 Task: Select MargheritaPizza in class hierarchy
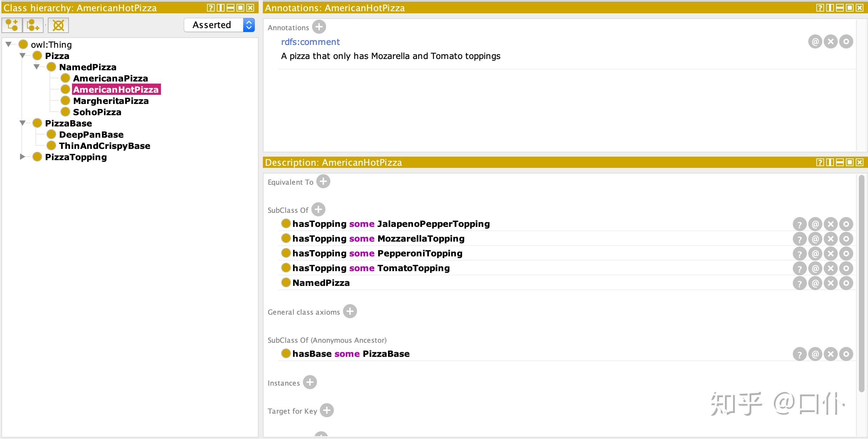pos(111,101)
